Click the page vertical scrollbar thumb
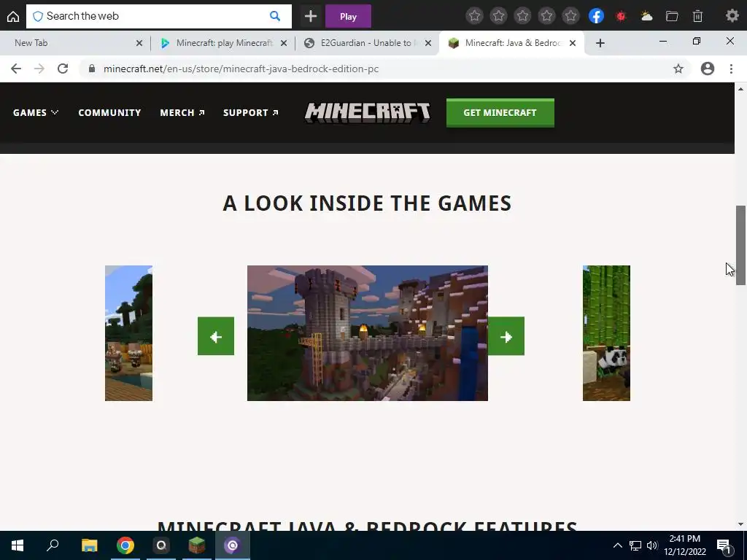Viewport: 747px width, 560px height. (740, 245)
